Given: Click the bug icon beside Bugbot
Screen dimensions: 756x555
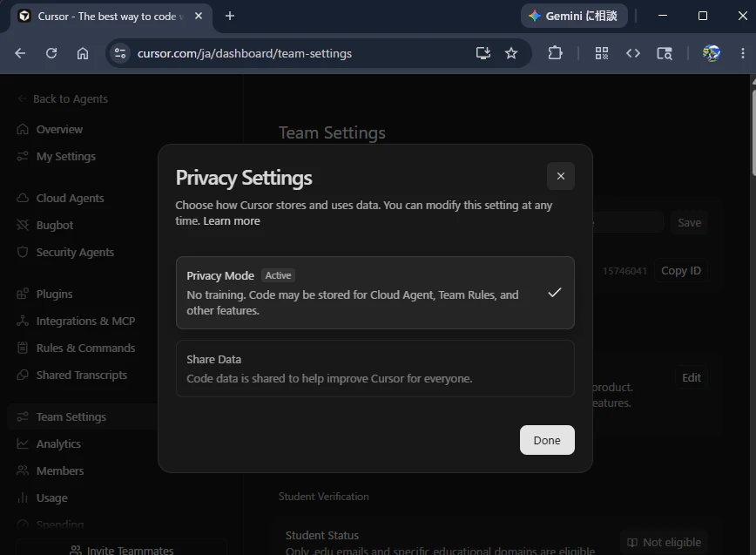Looking at the screenshot, I should click(x=23, y=225).
